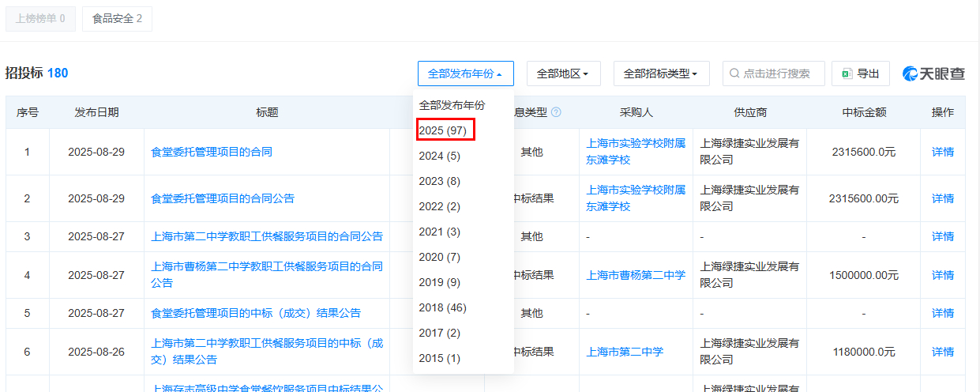Click the 发布日期 column header
This screenshot has height=392, width=980.
(x=96, y=113)
